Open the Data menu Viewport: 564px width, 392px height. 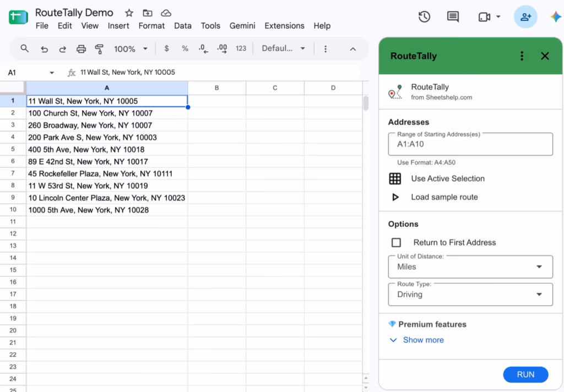pos(183,26)
